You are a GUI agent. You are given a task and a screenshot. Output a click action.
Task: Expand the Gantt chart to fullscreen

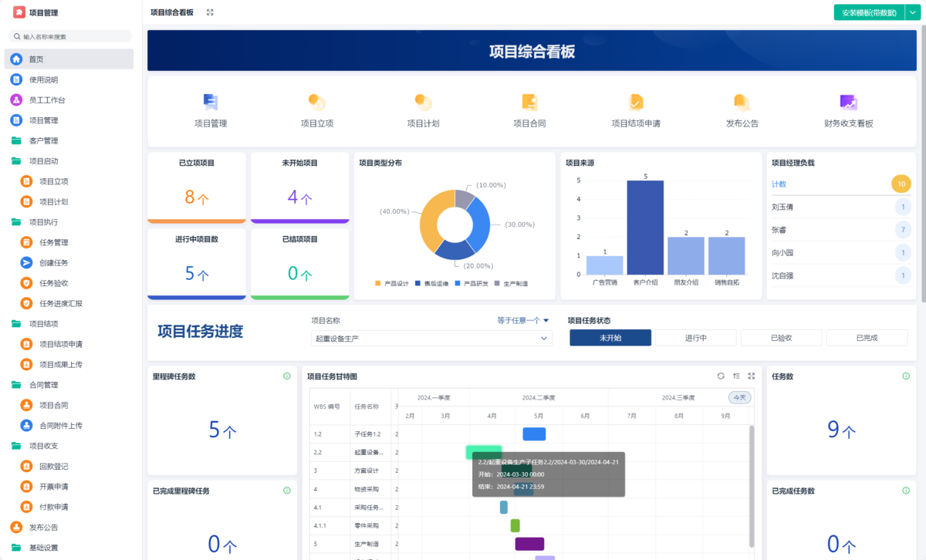(x=751, y=376)
